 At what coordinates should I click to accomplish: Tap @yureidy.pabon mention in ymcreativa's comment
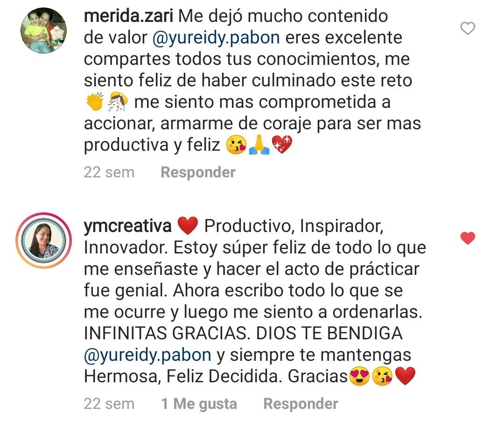[147, 355]
